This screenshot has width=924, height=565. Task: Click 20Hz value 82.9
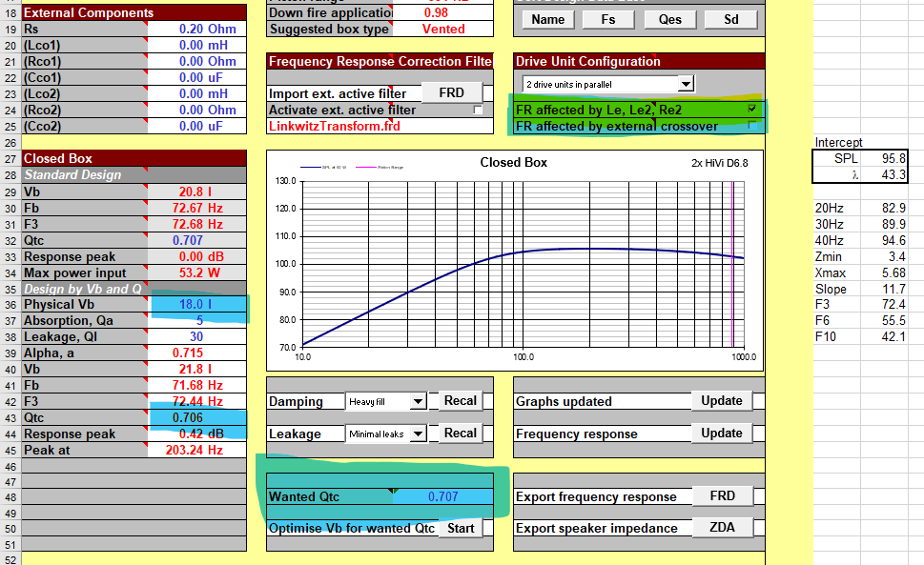[x=883, y=208]
